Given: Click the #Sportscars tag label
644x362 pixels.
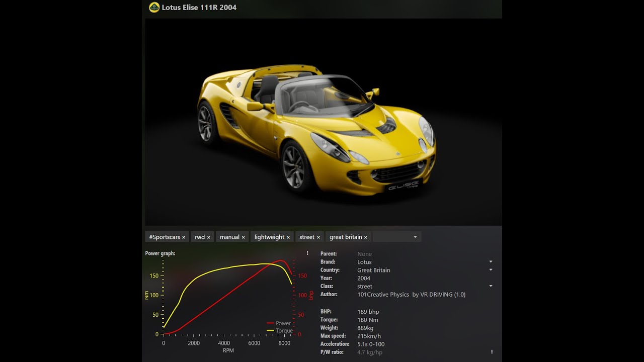Looking at the screenshot, I should click(x=165, y=237).
